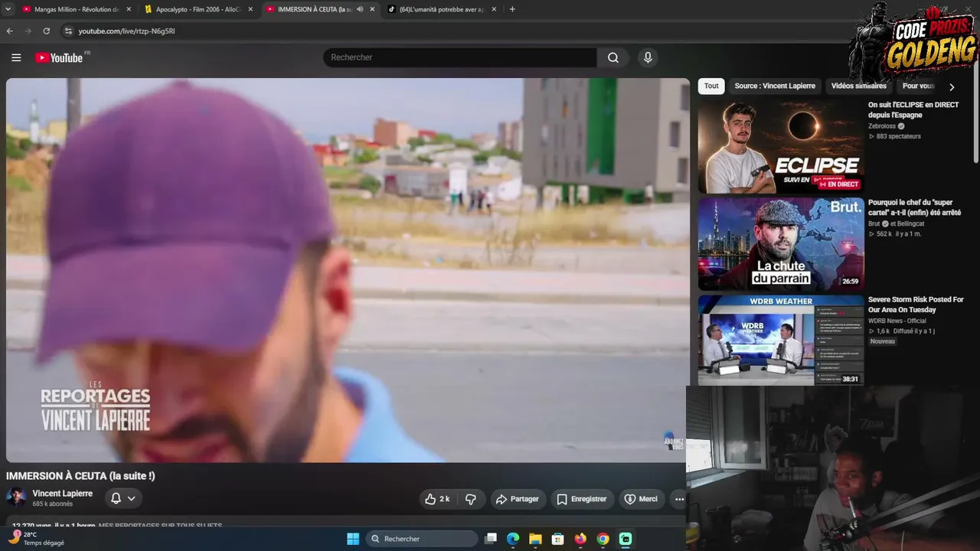Open the Vincent Lapierre channel name link
980x551 pixels.
pyautogui.click(x=63, y=494)
